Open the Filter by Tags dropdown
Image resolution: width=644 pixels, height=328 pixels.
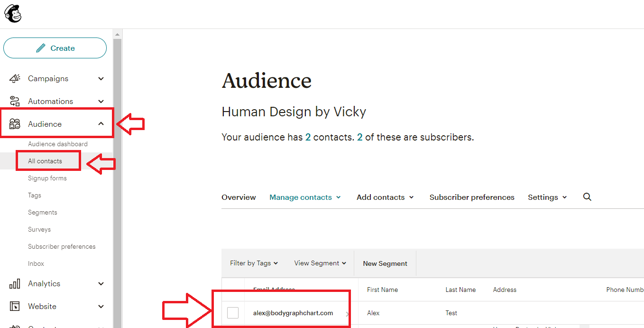coord(254,263)
